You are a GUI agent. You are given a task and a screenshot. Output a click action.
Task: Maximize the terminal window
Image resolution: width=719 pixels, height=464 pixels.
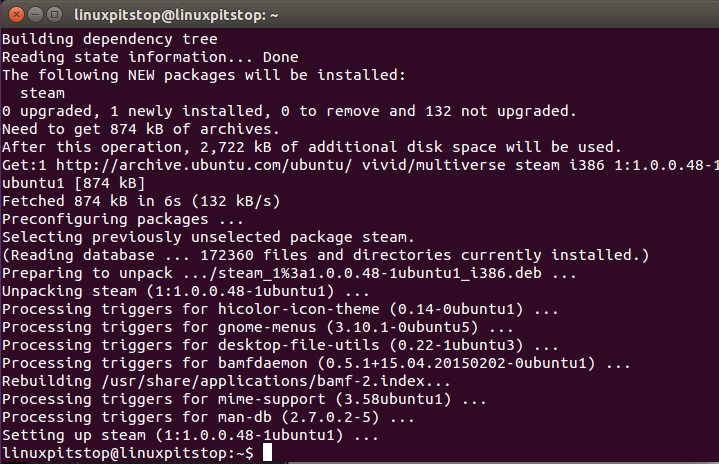point(55,15)
